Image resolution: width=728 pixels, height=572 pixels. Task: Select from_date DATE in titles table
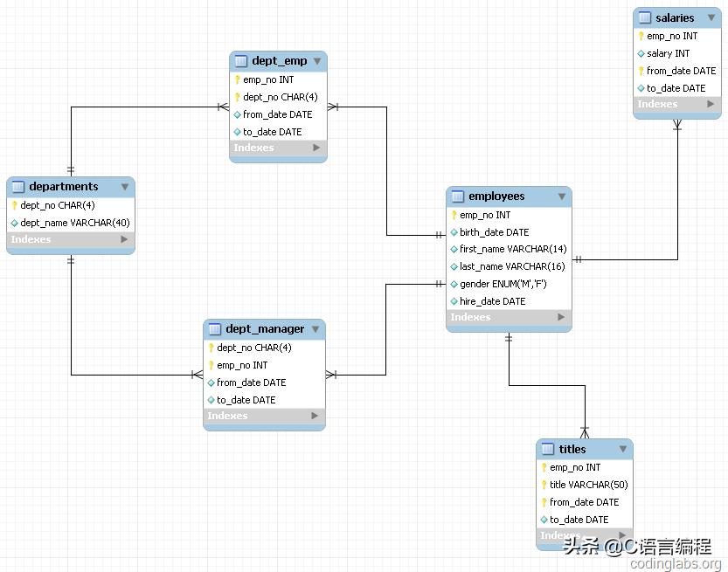pos(585,502)
